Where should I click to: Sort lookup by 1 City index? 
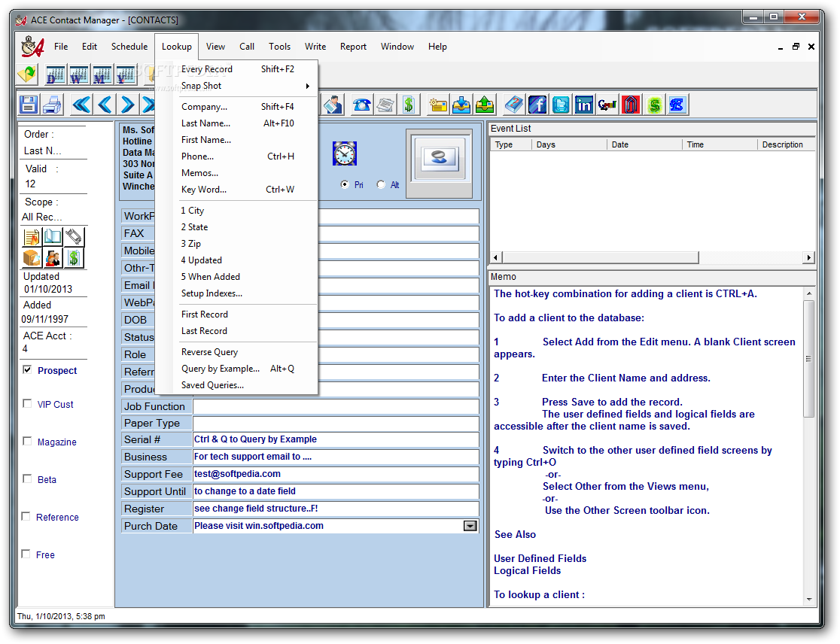238,211
